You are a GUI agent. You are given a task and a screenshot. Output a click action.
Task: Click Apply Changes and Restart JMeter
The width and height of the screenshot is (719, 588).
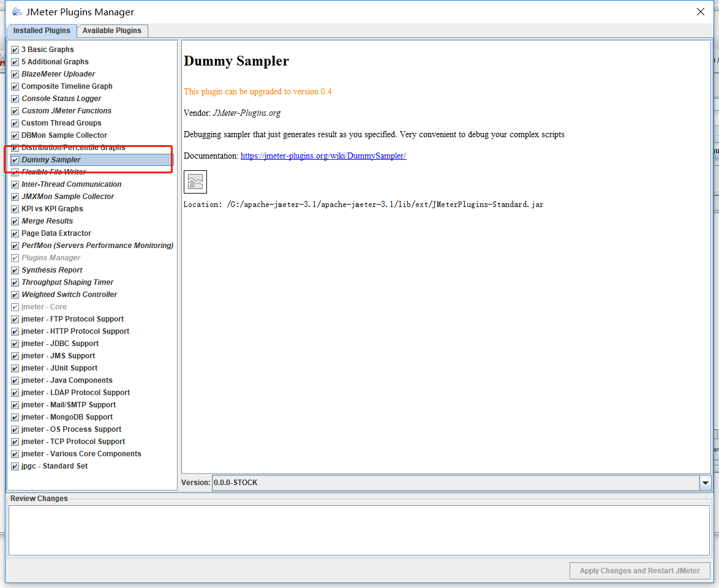639,571
